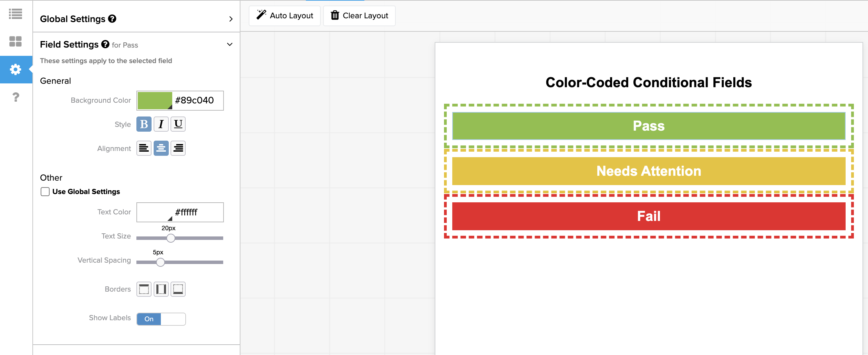The image size is (868, 355).
Task: Open the list view sidebar icon
Action: 15,14
